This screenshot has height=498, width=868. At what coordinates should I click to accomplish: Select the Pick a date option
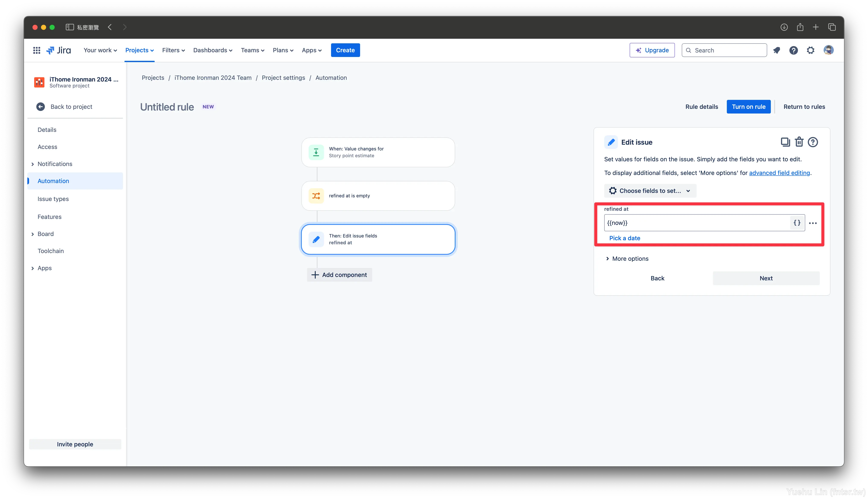tap(624, 238)
